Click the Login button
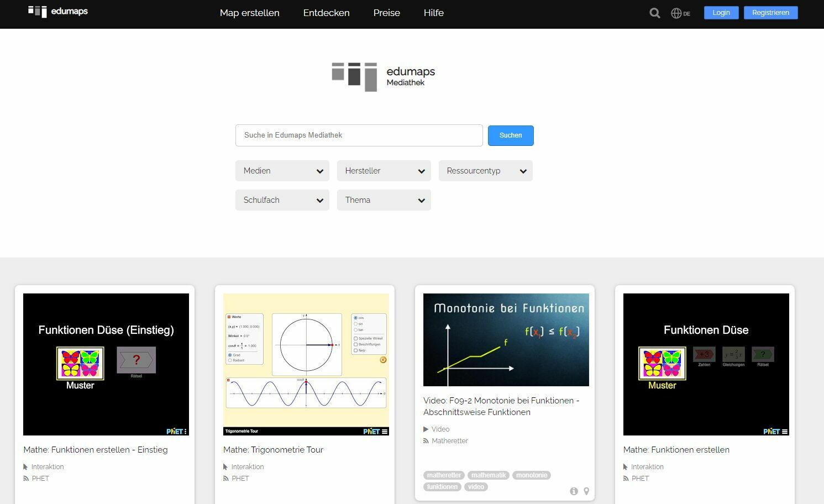 [721, 13]
